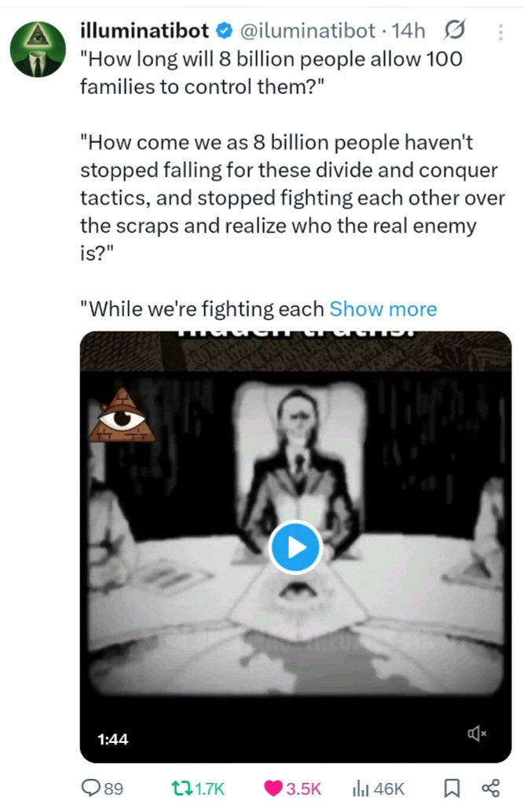Open illuminatibot's profile avatar
Viewport: 524px width, 812px height.
point(38,49)
